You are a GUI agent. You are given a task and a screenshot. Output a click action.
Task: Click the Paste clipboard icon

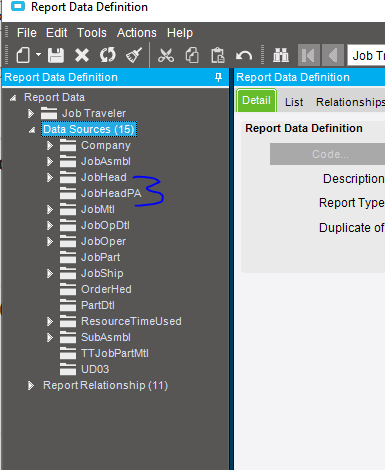218,55
